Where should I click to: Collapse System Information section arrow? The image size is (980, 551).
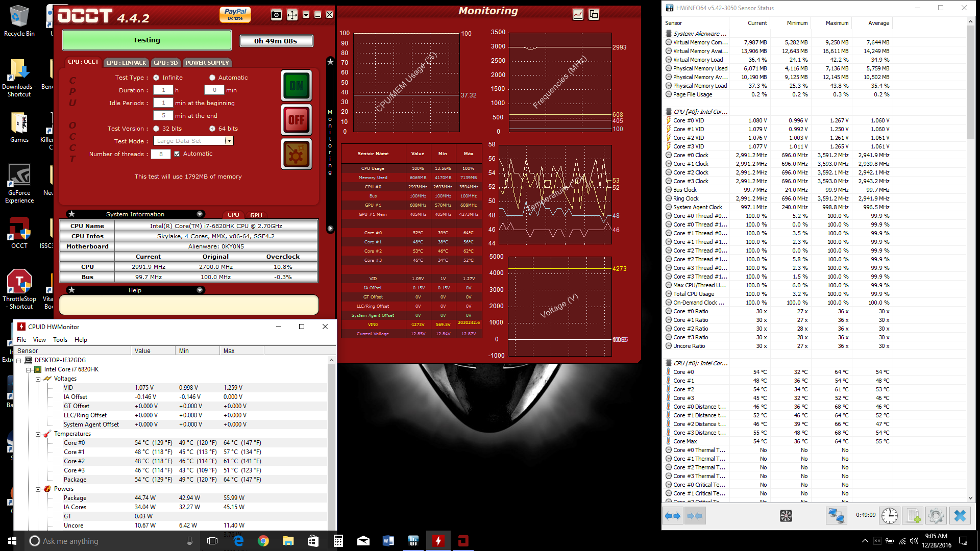[200, 214]
